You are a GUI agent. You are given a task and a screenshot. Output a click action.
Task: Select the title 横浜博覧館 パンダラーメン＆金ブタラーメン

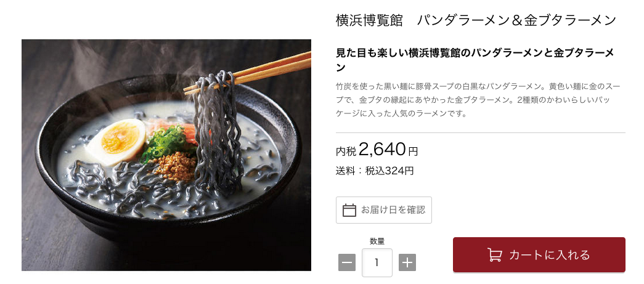coord(476,20)
